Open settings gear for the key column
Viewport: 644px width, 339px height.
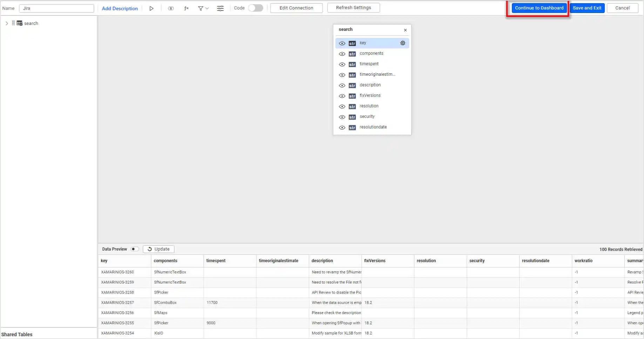coord(403,43)
